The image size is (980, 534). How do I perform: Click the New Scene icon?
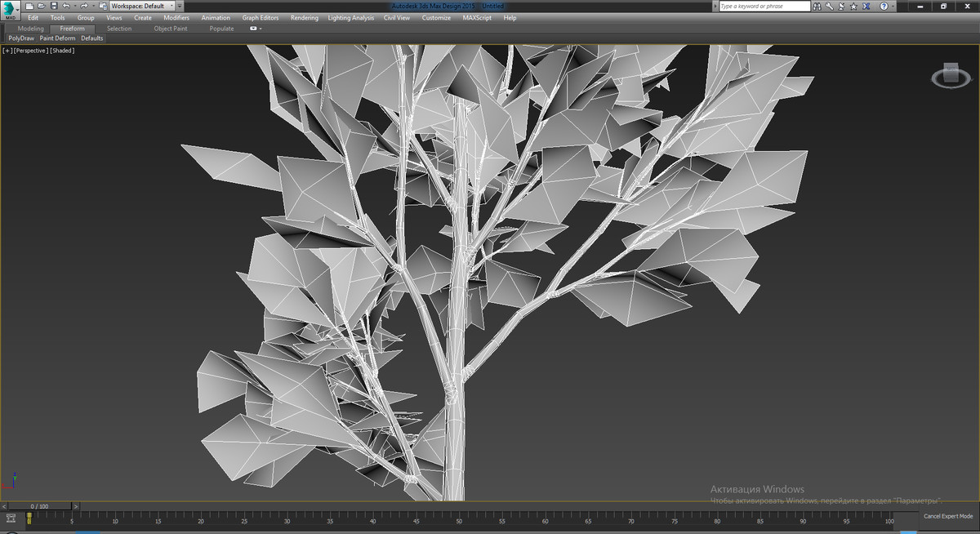[x=29, y=5]
